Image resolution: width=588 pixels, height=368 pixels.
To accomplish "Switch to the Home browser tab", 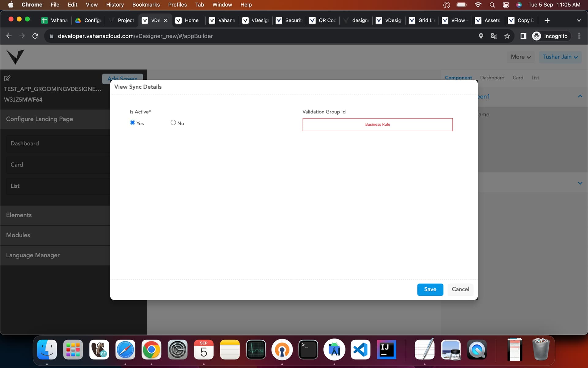I will pyautogui.click(x=187, y=20).
